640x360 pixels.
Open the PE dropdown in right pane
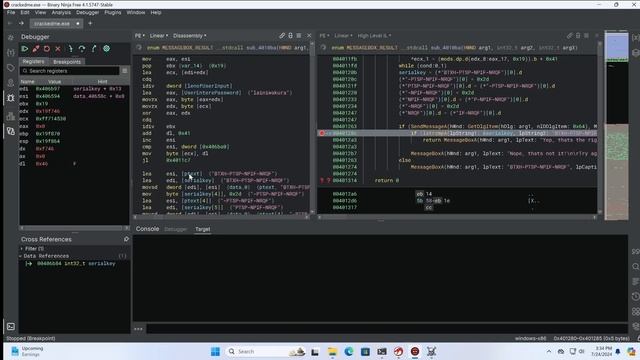tap(324, 36)
